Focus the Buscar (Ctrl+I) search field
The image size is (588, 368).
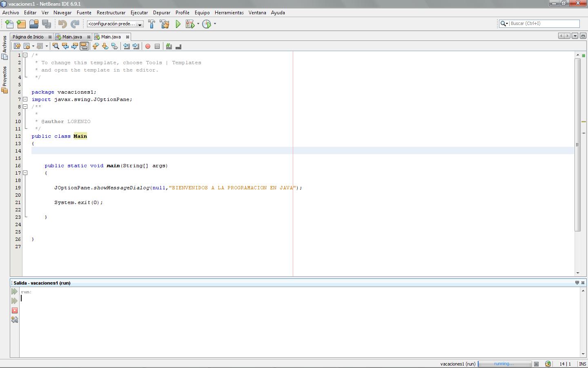[x=544, y=24]
